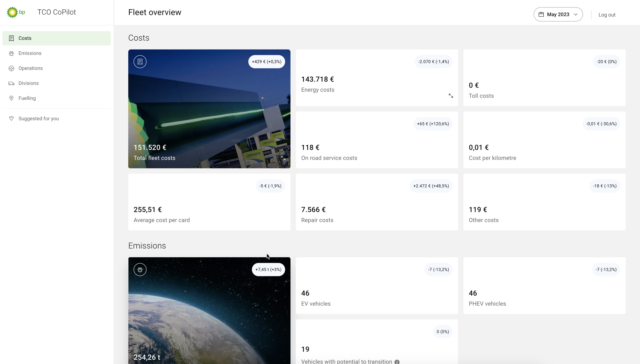Screen dimensions: 640x364
Task: Click the dropdown chevron next to May 2023
Action: coord(575,14)
